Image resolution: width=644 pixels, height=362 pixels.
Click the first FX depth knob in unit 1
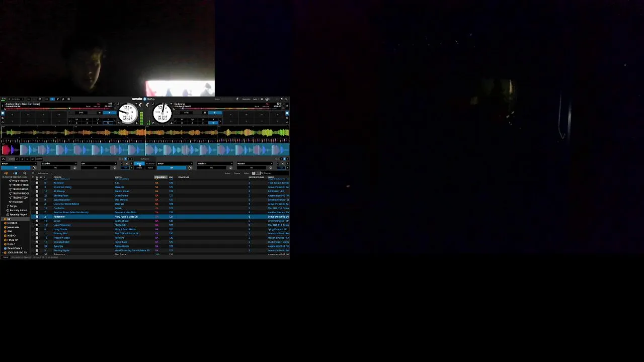pos(34,167)
